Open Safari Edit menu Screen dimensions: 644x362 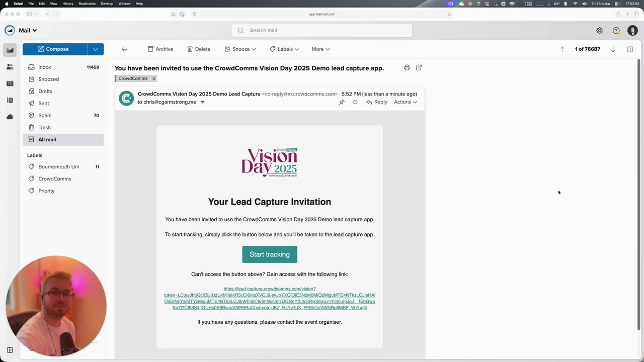point(42,4)
